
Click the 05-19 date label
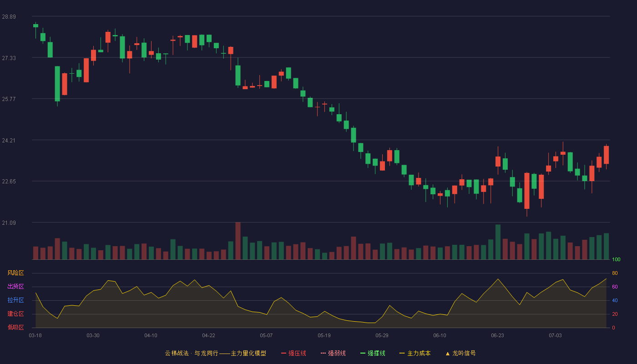(x=324, y=335)
